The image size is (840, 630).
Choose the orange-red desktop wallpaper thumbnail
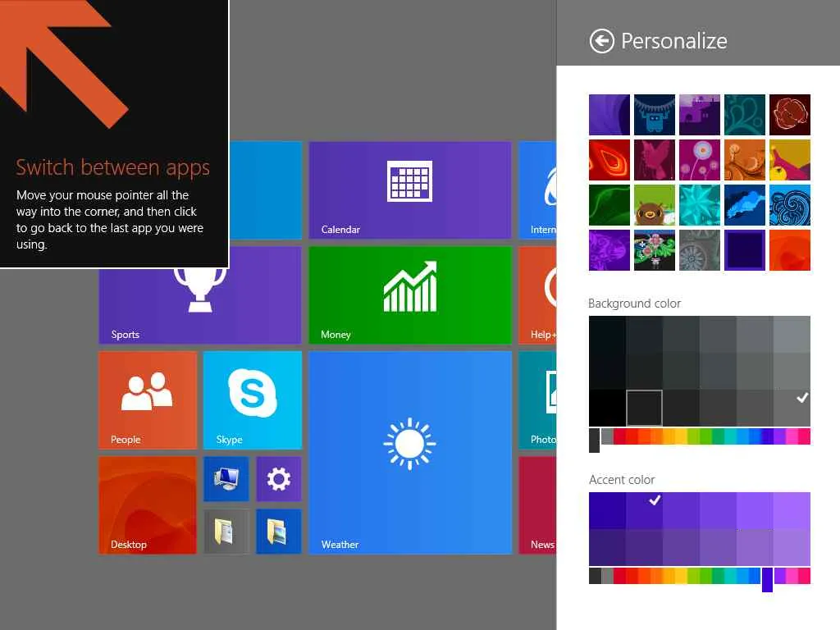point(790,250)
